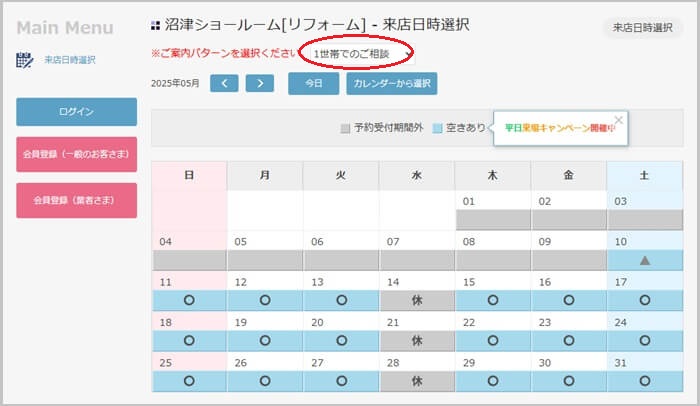Click the 休 closed marker on the 14th
Viewport: 700px width, 406px height.
pyautogui.click(x=417, y=301)
